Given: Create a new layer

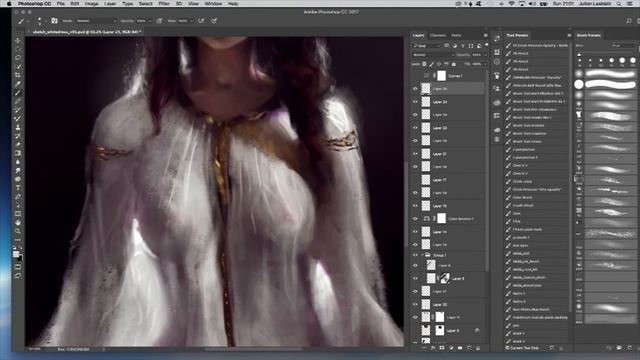Looking at the screenshot, I should (x=469, y=348).
